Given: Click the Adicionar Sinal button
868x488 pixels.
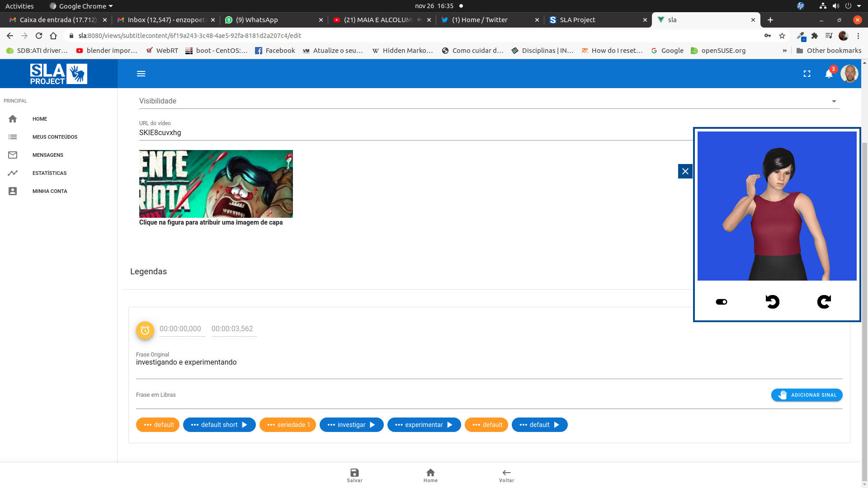Looking at the screenshot, I should coord(807,395).
